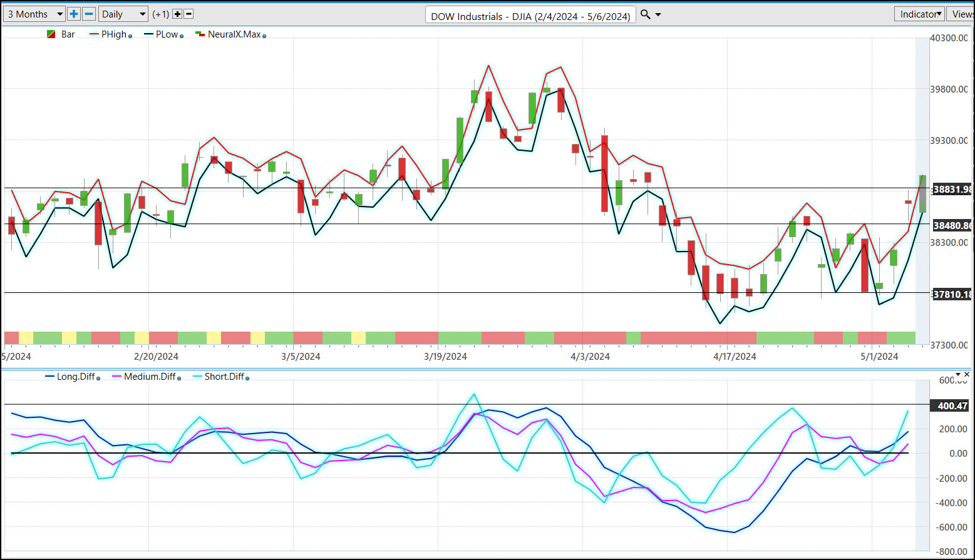Click the 5/1/2024 date axis label

(879, 357)
